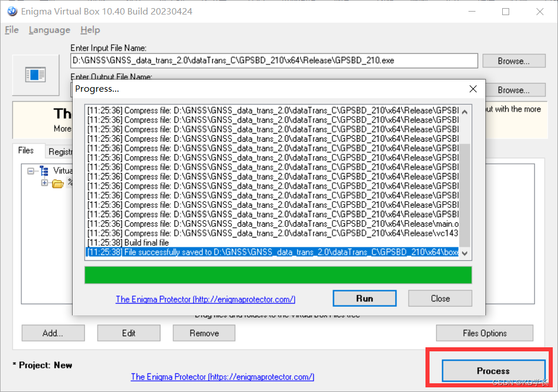This screenshot has width=558, height=392.
Task: Open the File menu
Action: click(x=11, y=30)
